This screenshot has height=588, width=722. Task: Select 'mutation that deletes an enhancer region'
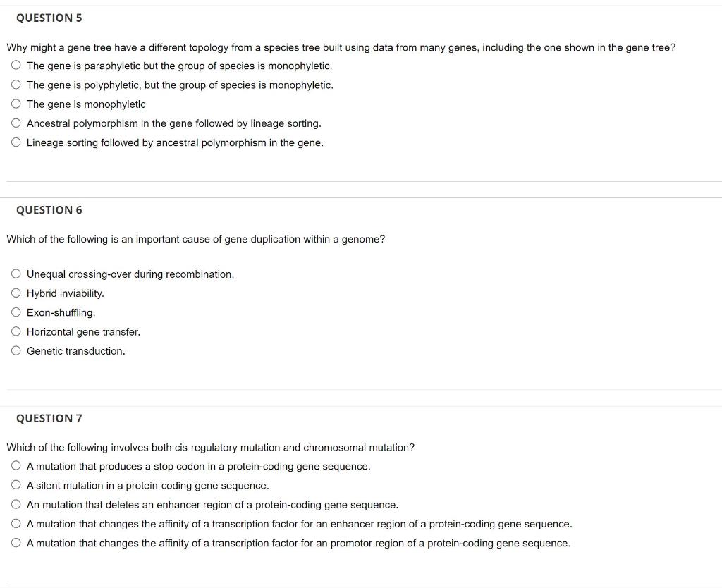pos(16,504)
